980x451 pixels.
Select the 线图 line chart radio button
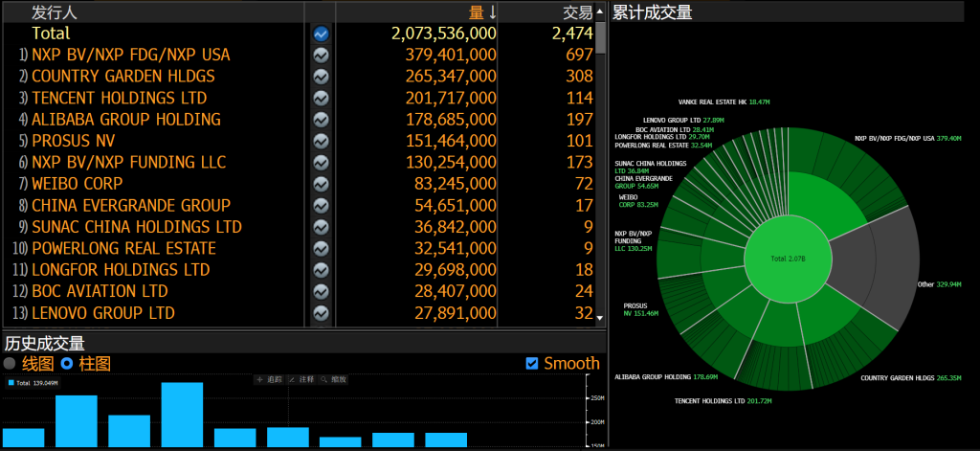(x=10, y=364)
